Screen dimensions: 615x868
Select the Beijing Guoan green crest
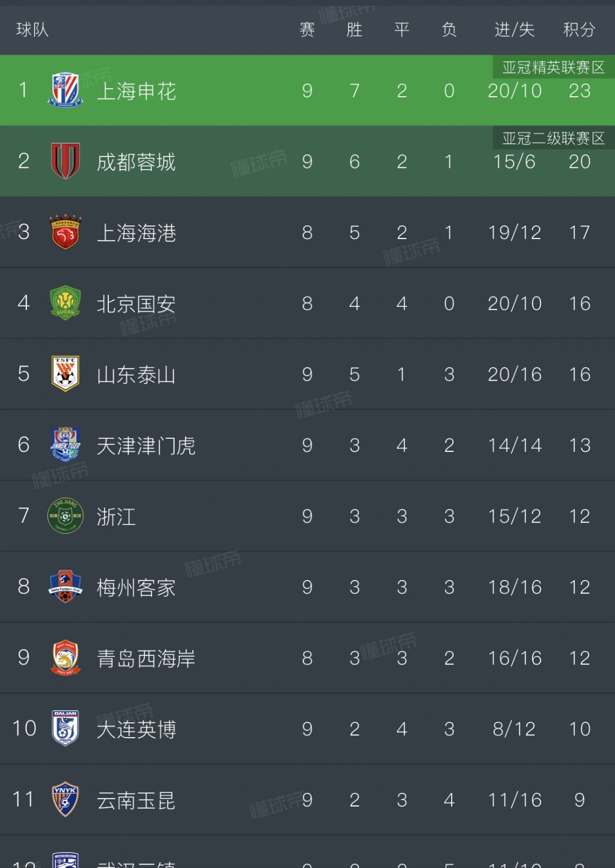coord(64,304)
